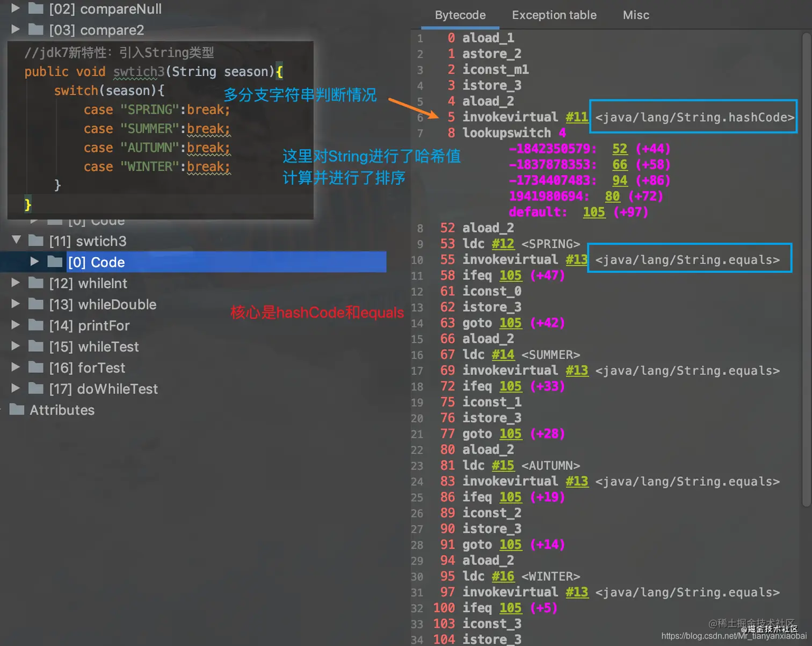The height and width of the screenshot is (646, 812).
Task: Click the folder icon of [02] compareNull
Action: coord(35,8)
